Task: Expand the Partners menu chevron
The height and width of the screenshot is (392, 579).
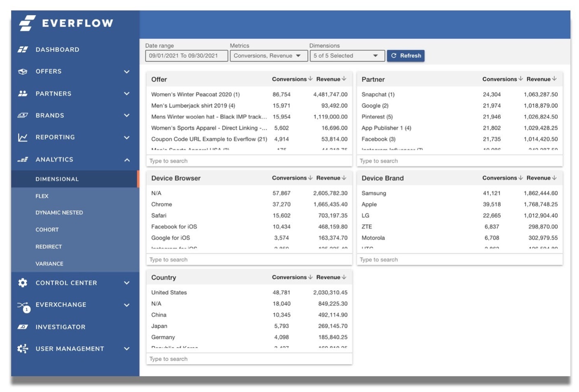Action: pyautogui.click(x=127, y=93)
